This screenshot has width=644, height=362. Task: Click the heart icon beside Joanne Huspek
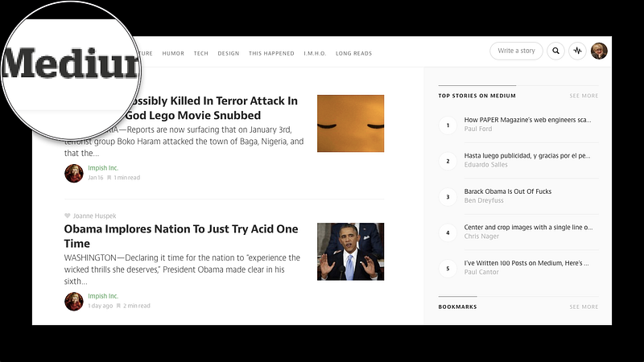pyautogui.click(x=68, y=216)
